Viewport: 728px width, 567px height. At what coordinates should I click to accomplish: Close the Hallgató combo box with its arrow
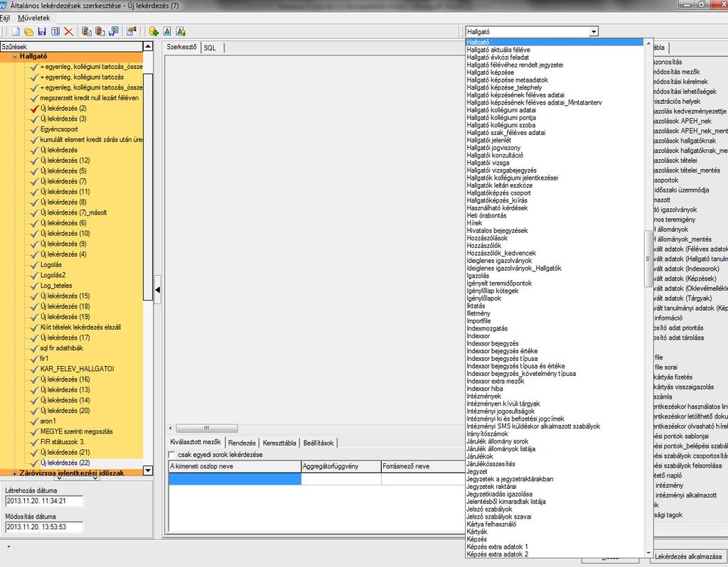coord(594,31)
